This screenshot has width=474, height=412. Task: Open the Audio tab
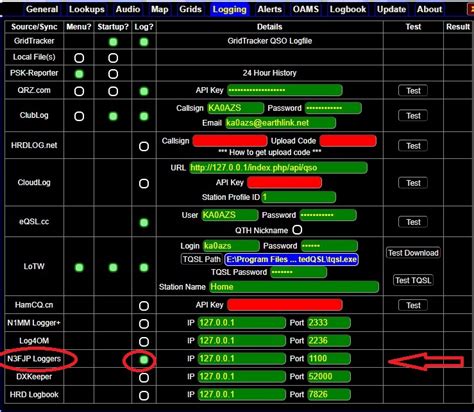click(x=128, y=9)
